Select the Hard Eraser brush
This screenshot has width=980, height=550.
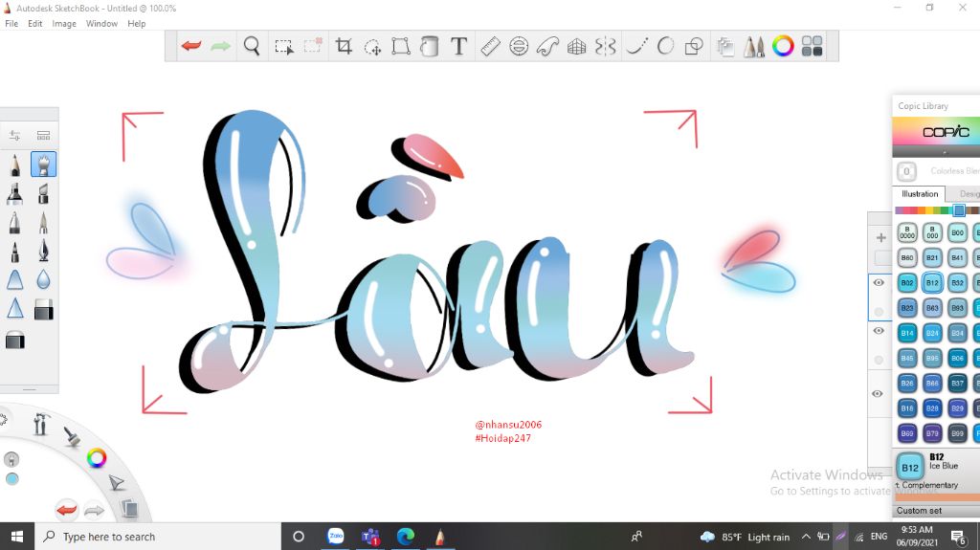(43, 309)
